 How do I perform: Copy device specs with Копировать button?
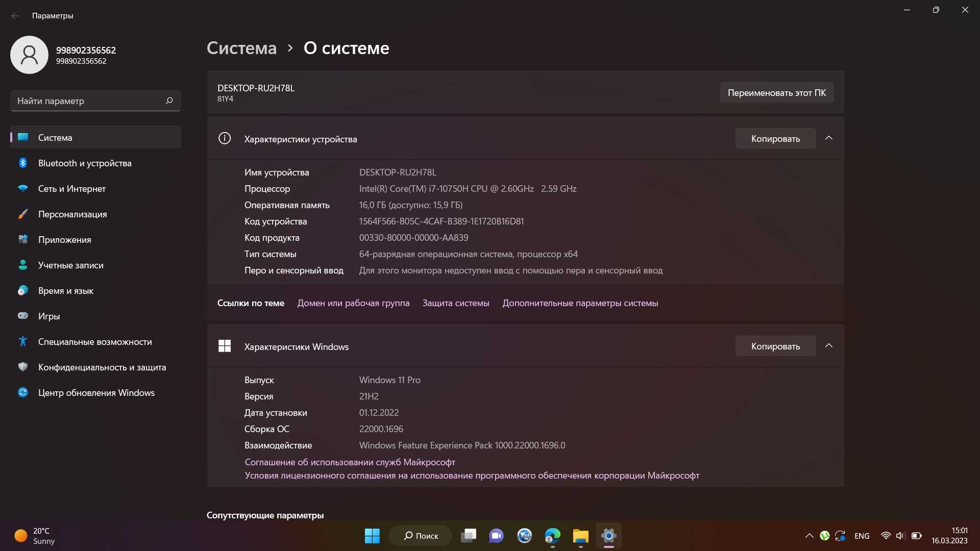point(775,138)
